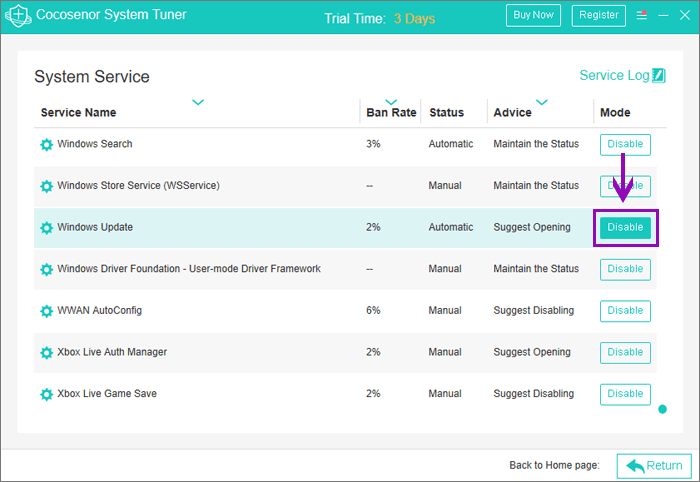Select Windows Driver Foundation row name
Image resolution: width=700 pixels, height=482 pixels.
click(189, 269)
